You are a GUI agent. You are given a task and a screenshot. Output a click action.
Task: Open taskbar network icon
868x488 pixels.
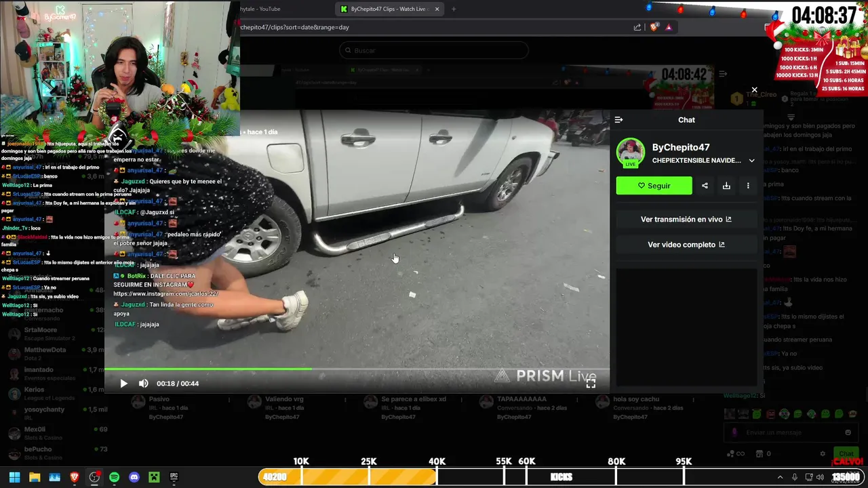coord(809,477)
